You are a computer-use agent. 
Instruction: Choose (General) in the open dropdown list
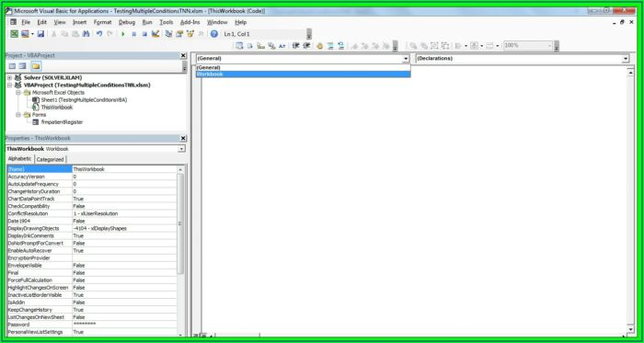[303, 68]
